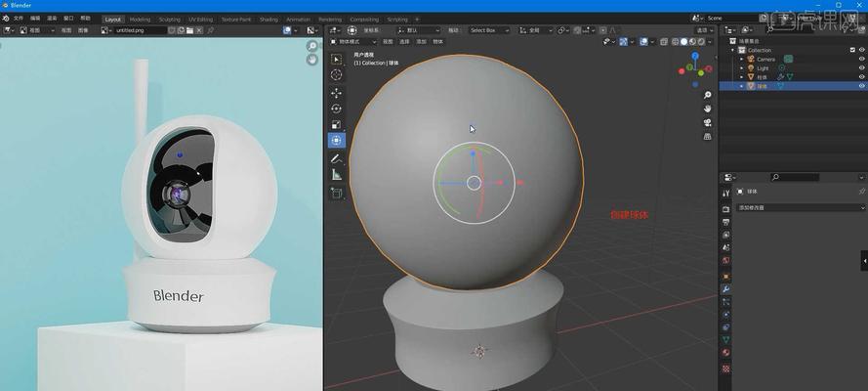Toggle X-ray mode in viewport header
This screenshot has width=868, height=391.
coord(664,41)
